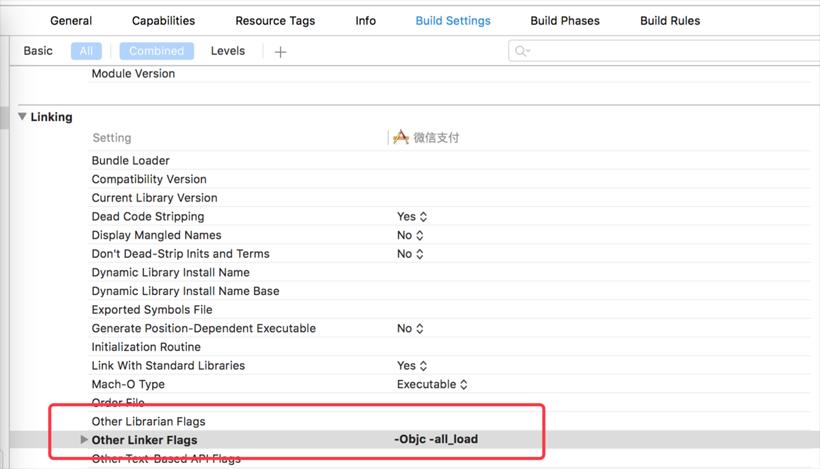Select the All filter option
Viewport: 820px width, 469px height.
click(x=86, y=51)
